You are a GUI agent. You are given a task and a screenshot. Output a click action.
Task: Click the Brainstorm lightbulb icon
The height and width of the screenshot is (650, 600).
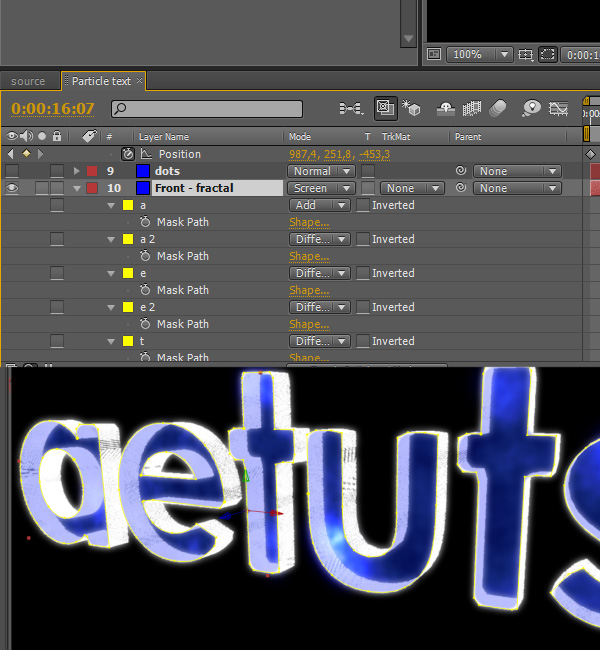point(532,108)
